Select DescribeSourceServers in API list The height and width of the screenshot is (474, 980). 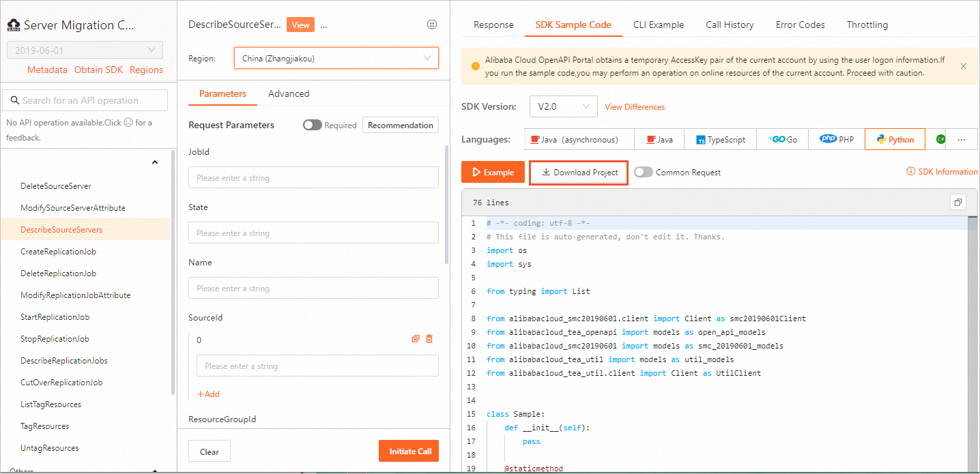point(85,230)
